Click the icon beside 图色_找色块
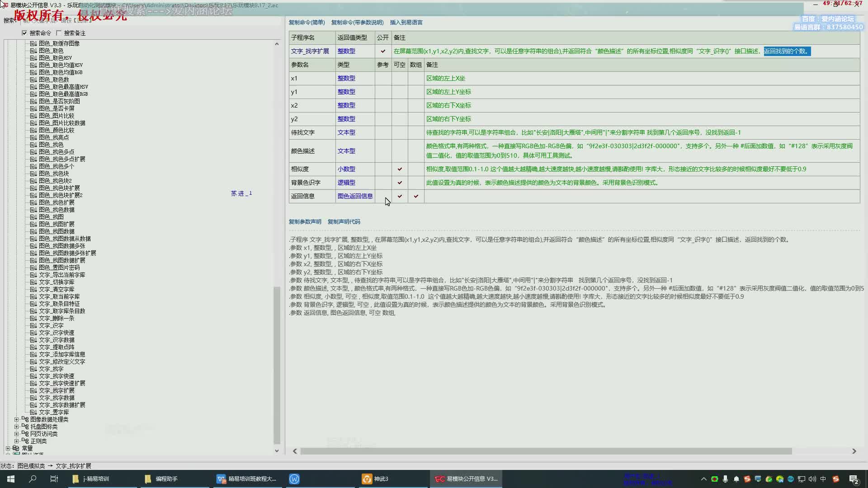 tap(33, 174)
